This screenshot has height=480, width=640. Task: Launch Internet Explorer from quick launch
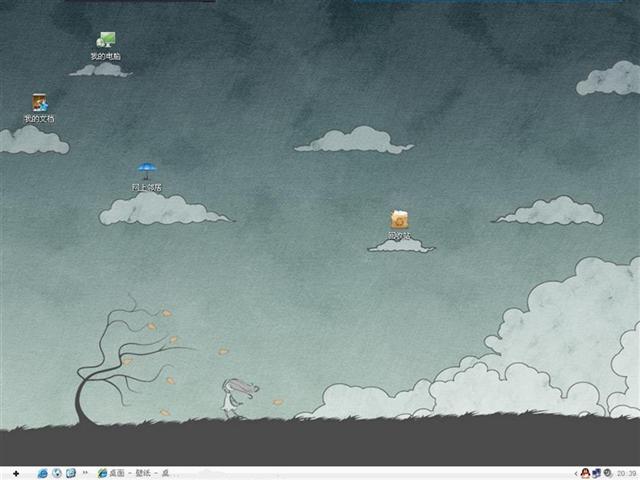[42, 473]
